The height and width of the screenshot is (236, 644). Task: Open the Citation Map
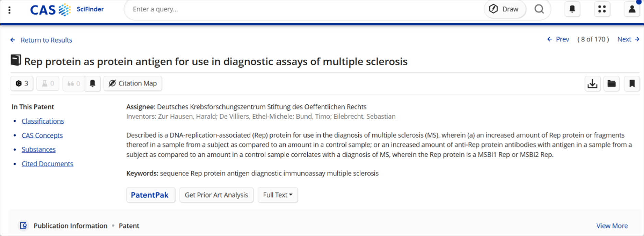133,83
